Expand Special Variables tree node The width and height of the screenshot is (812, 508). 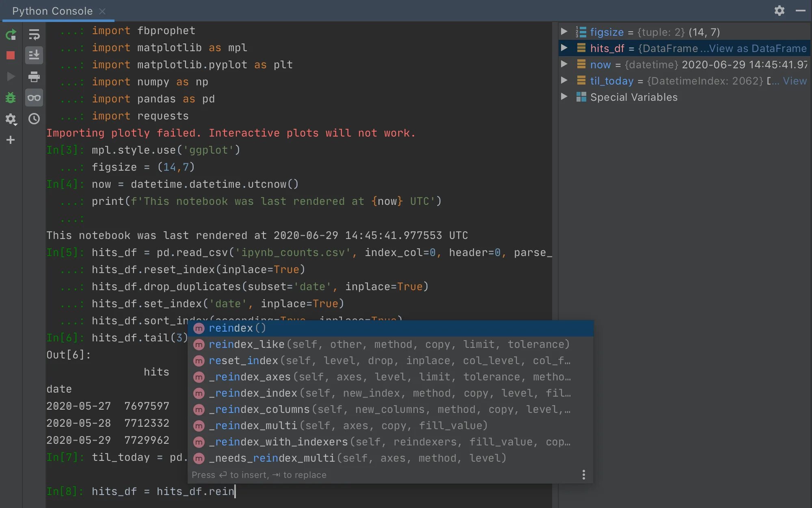(564, 97)
